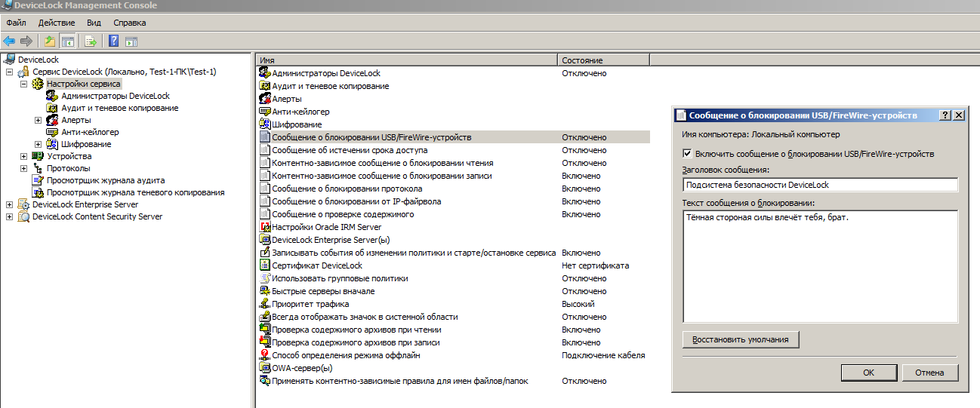
Task: Open the Справка menu
Action: (129, 23)
